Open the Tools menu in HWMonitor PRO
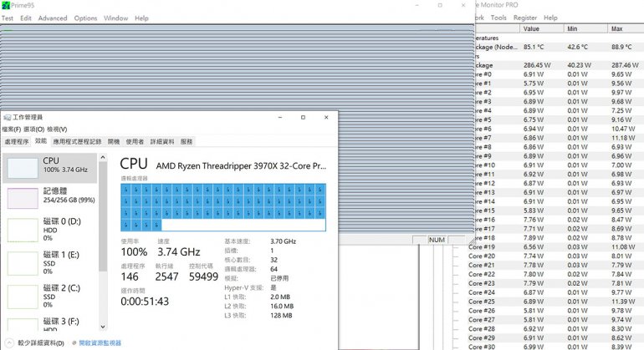 coord(498,18)
